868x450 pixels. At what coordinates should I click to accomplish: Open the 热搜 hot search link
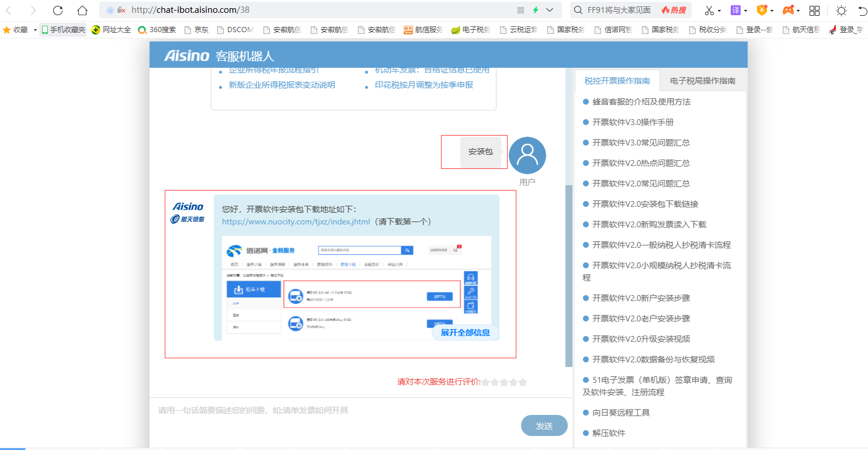tap(673, 10)
